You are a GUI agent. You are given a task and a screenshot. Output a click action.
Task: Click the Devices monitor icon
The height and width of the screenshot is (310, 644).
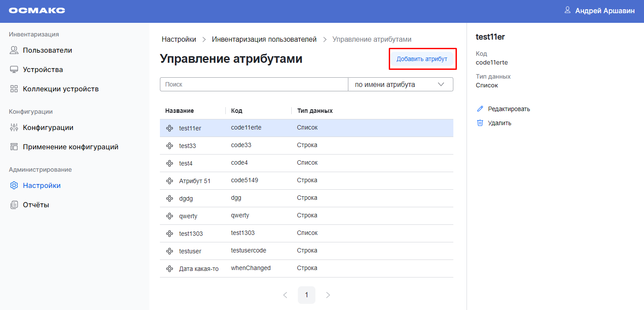click(14, 70)
